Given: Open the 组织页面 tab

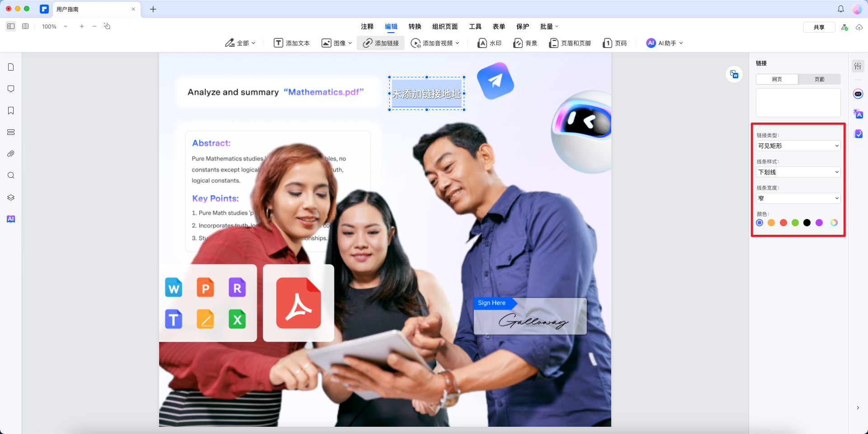Looking at the screenshot, I should pyautogui.click(x=445, y=27).
